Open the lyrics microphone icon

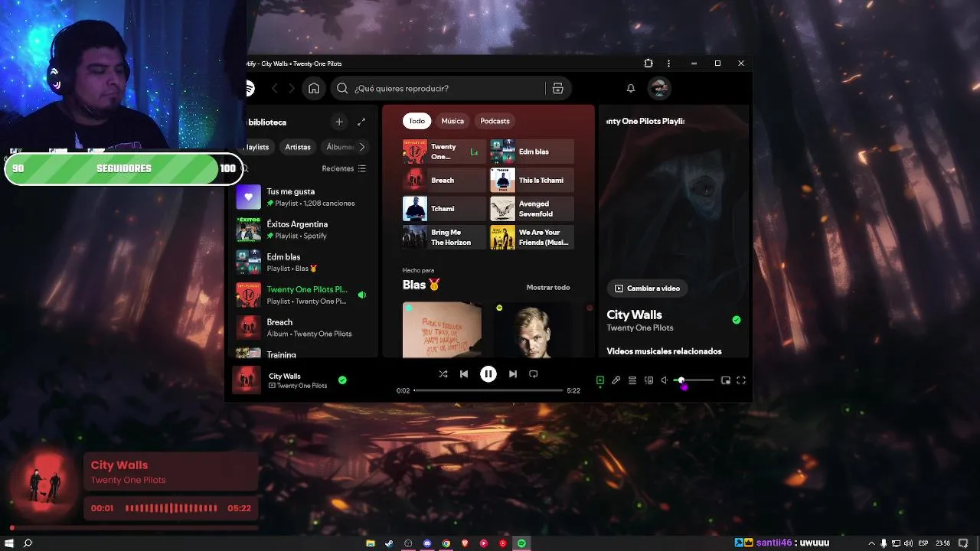(616, 380)
